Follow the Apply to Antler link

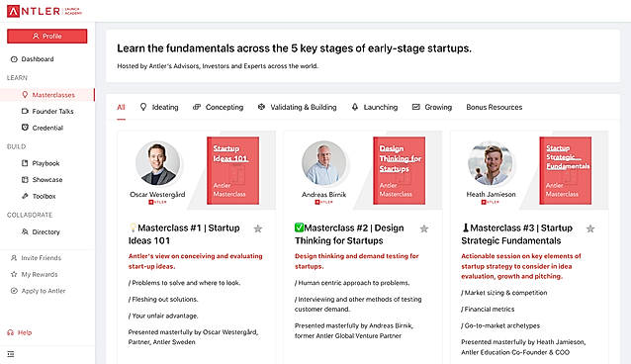[x=38, y=291]
